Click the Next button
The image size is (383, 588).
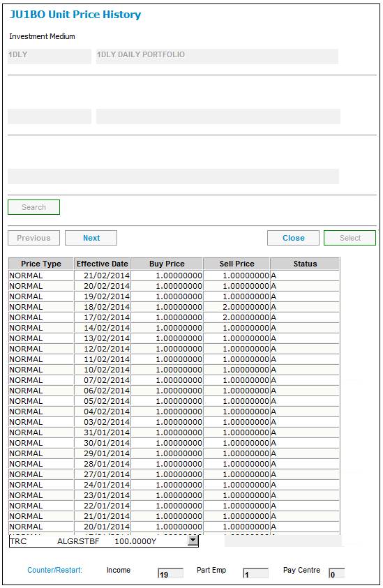91,238
